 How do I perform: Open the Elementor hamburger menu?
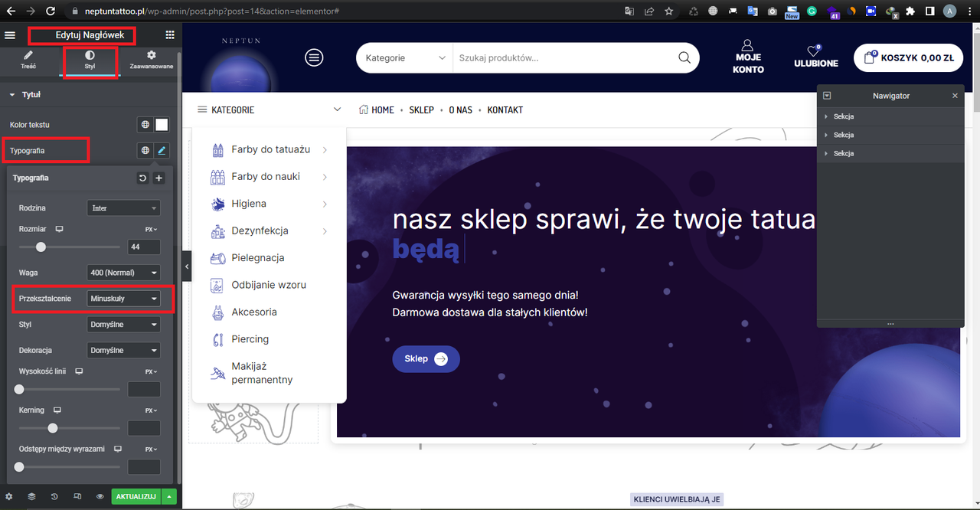coord(10,35)
